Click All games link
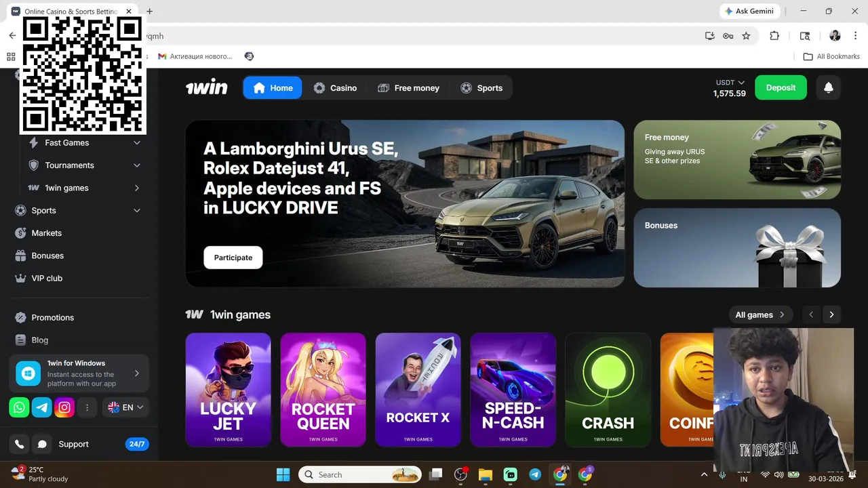Image resolution: width=868 pixels, height=488 pixels. click(x=759, y=314)
